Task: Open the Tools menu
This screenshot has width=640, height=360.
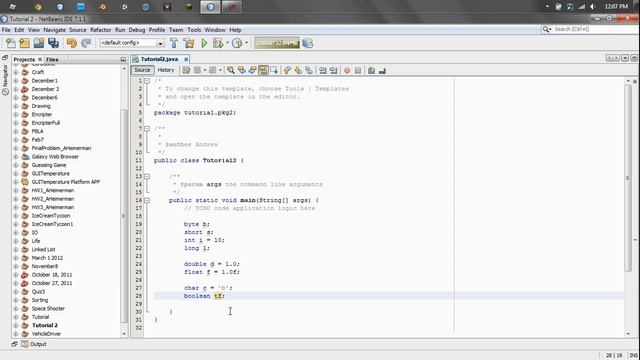Action: (x=194, y=30)
